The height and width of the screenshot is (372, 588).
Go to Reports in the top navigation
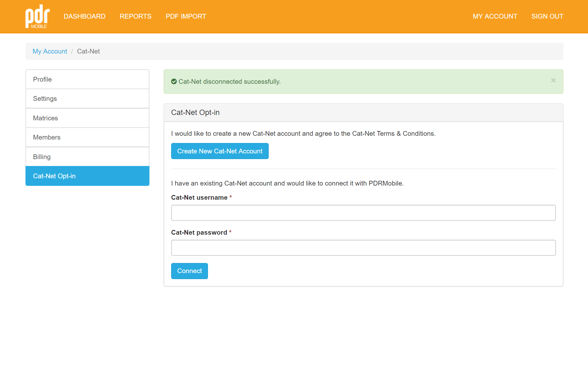[136, 16]
